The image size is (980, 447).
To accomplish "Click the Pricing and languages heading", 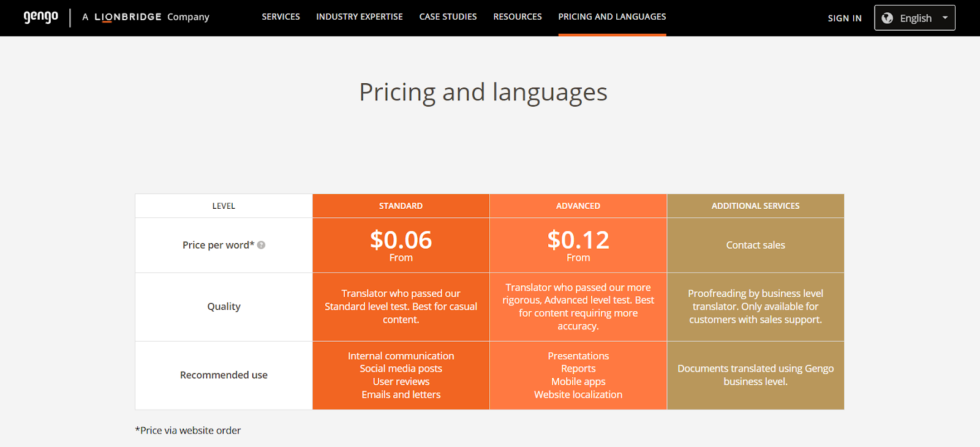I will point(483,92).
